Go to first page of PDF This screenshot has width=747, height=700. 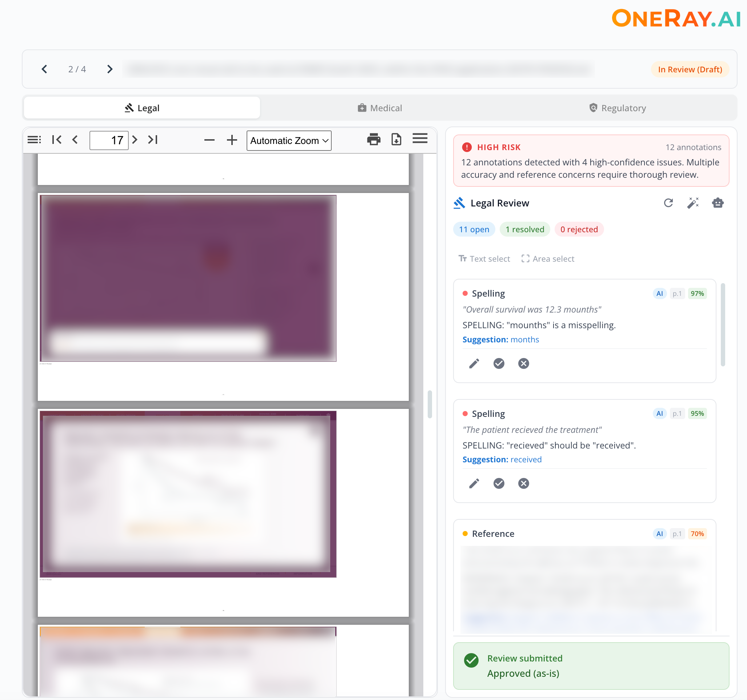coord(57,140)
